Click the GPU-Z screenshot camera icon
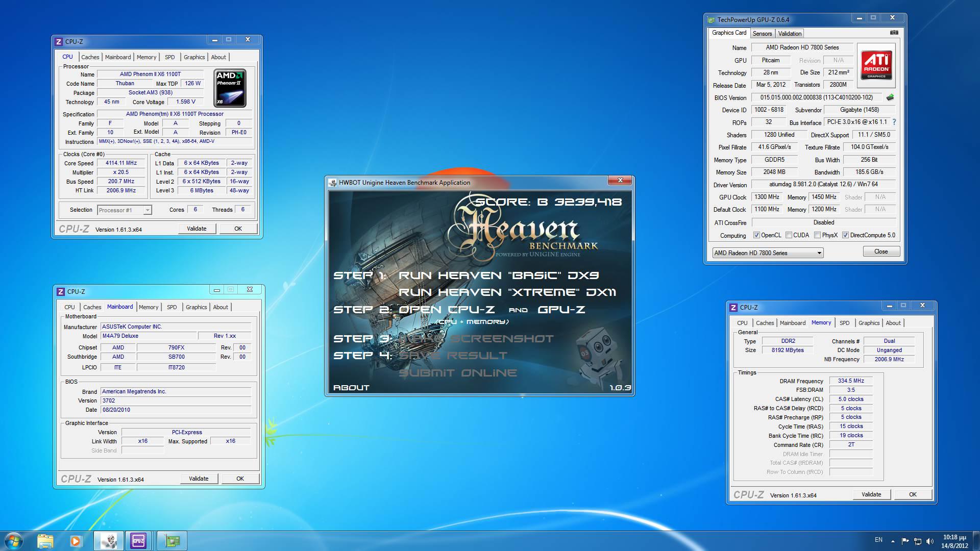This screenshot has width=980, height=551. pyautogui.click(x=894, y=33)
